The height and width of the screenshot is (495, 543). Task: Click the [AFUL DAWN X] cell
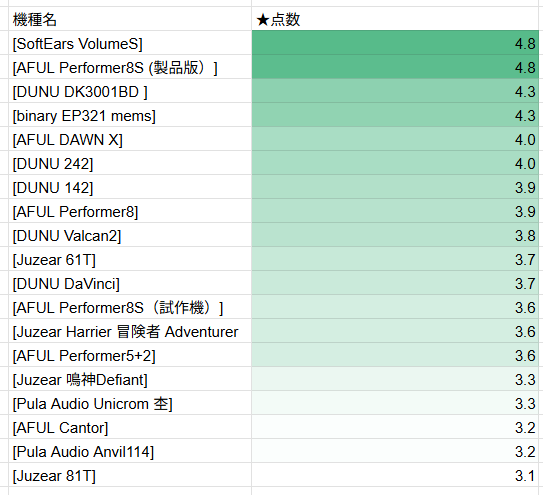(x=130, y=139)
